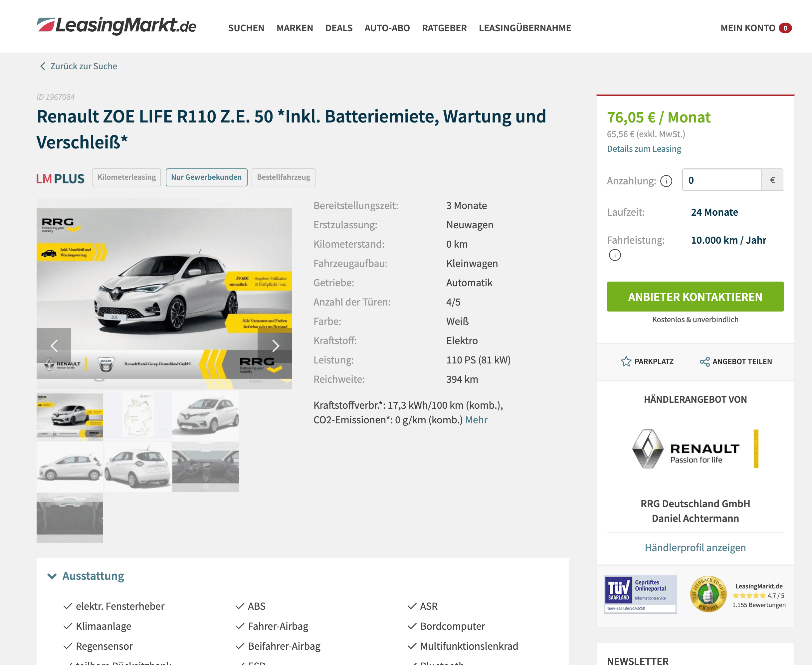Viewport: 812px width, 665px height.
Task: Click the PARKPLATZ star icon
Action: tap(626, 361)
